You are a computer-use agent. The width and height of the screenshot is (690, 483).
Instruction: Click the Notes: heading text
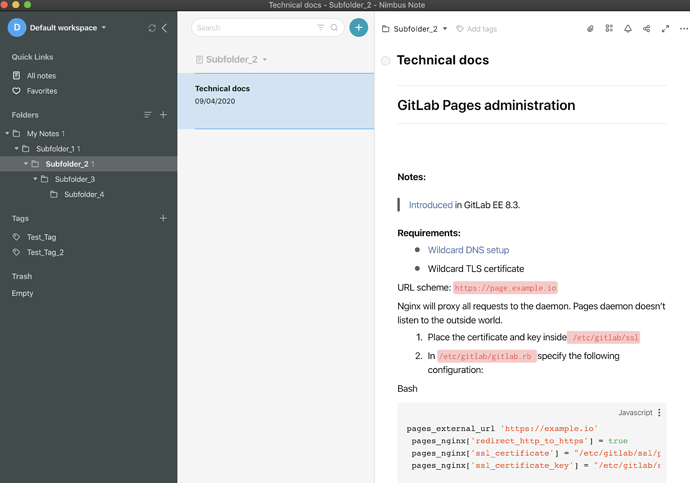pyautogui.click(x=411, y=177)
